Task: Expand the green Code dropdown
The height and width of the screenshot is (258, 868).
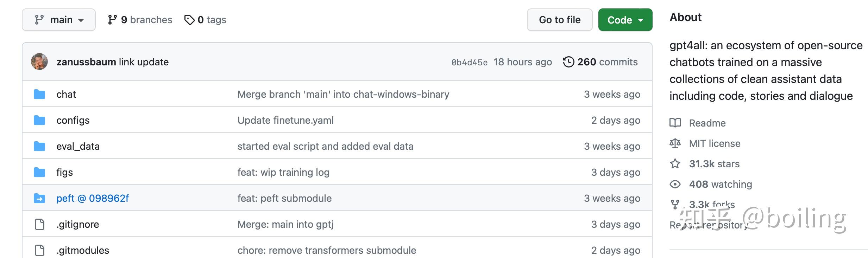Action: point(625,20)
